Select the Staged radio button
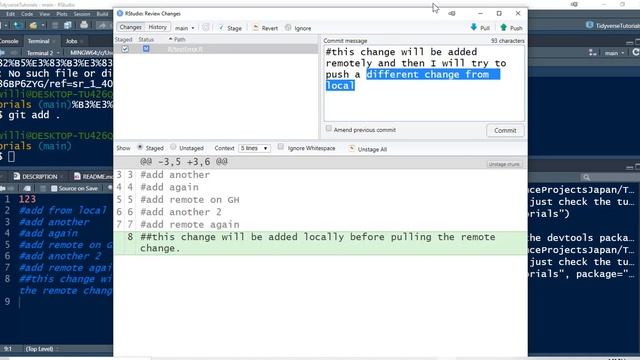 pos(140,147)
